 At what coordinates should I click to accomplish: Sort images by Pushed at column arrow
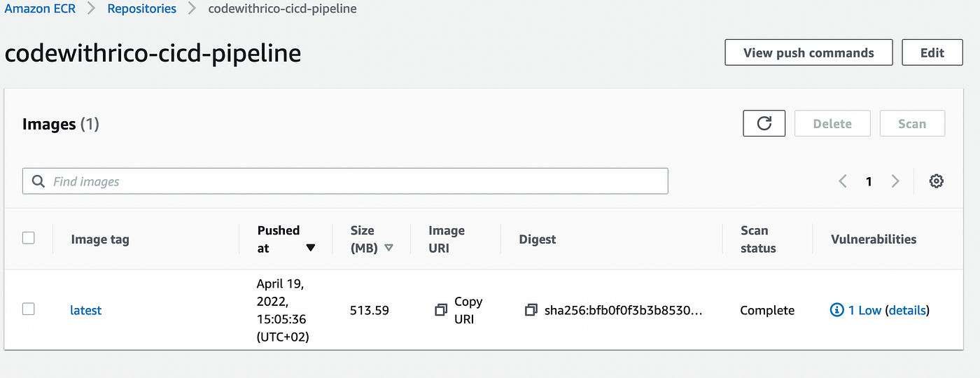pos(311,247)
